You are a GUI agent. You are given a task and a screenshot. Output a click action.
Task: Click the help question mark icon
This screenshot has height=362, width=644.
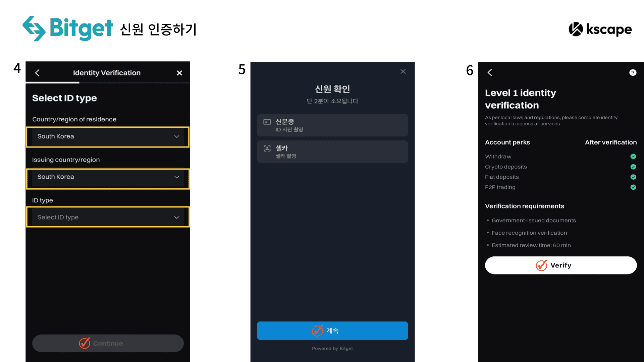pos(633,72)
